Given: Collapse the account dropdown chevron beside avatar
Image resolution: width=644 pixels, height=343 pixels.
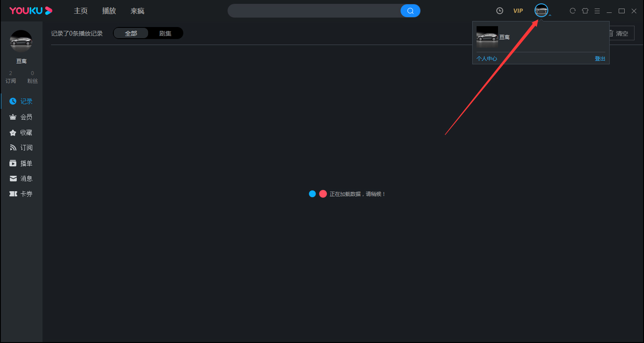Looking at the screenshot, I should tap(550, 15).
